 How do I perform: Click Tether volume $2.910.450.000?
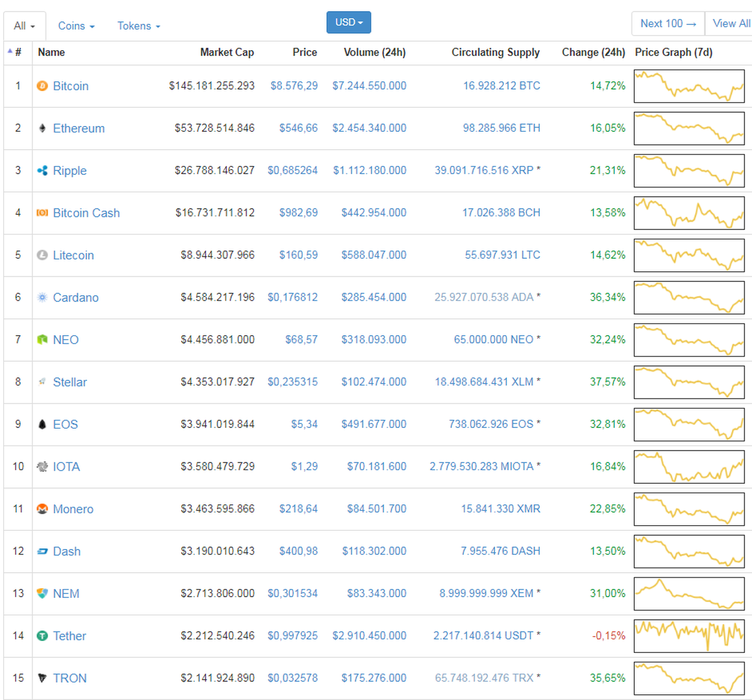(x=369, y=635)
